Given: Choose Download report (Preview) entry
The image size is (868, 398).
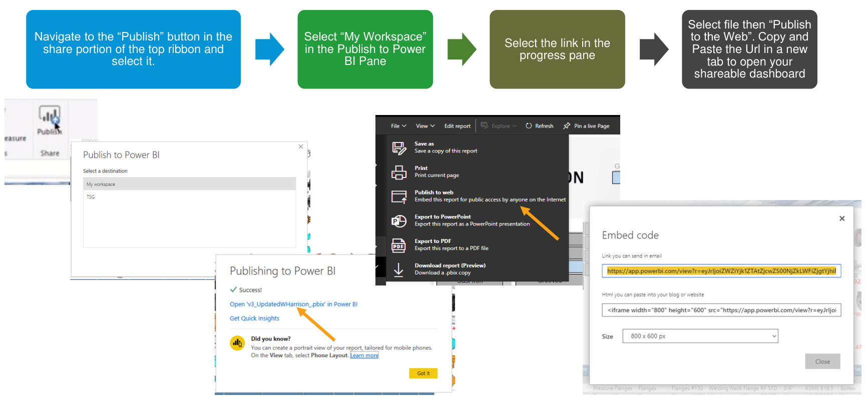Looking at the screenshot, I should (x=478, y=269).
